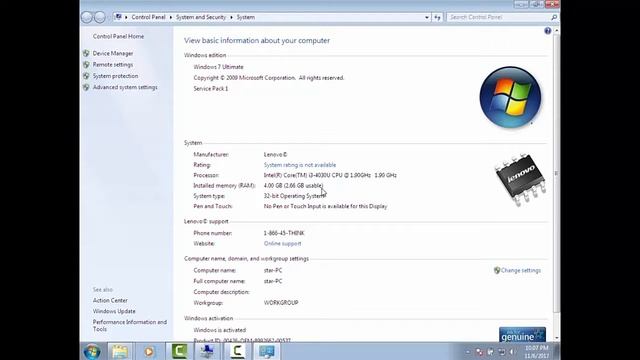Open the Lenovo Online support link
This screenshot has width=640, height=360.
[x=282, y=244]
